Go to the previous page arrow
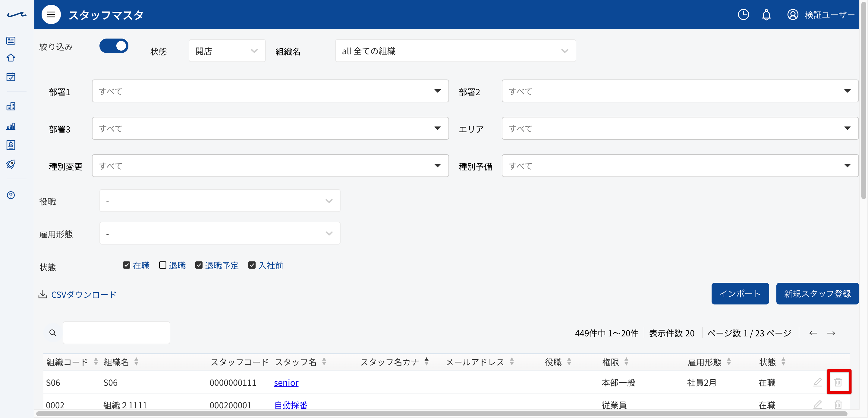The width and height of the screenshot is (868, 418). (813, 333)
